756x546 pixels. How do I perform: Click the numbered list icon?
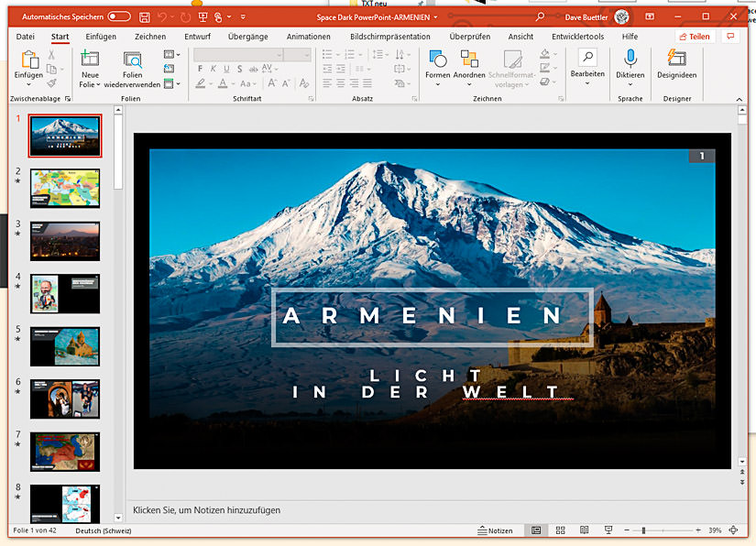click(x=350, y=54)
